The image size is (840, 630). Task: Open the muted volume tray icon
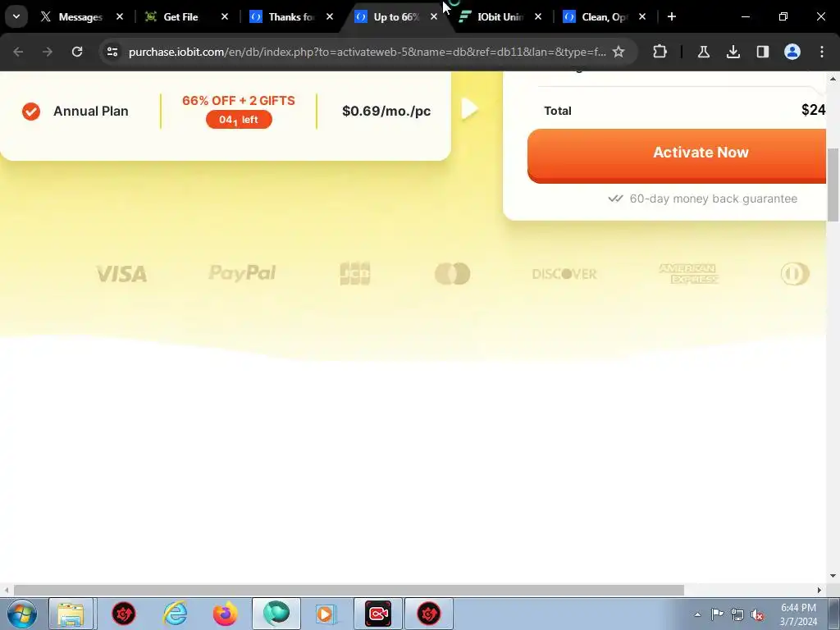[757, 614]
